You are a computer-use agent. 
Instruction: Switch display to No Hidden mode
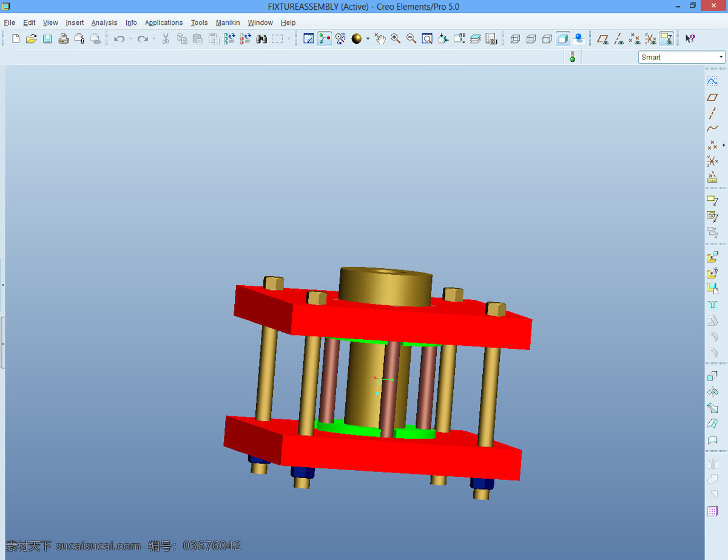547,39
